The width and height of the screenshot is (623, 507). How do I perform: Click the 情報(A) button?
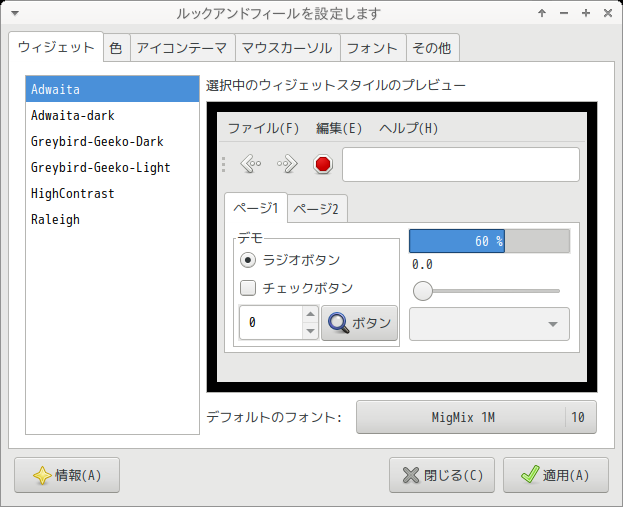click(x=67, y=475)
